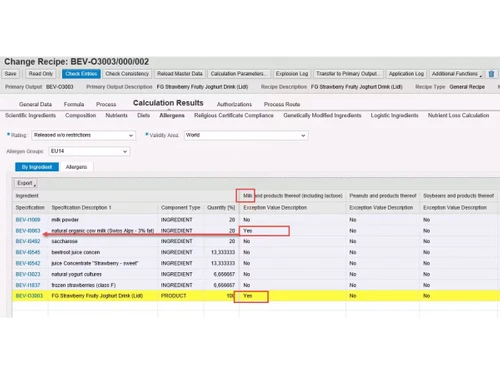The width and height of the screenshot is (500, 375).
Task: Open specification link BEV-I0492
Action: click(28, 241)
